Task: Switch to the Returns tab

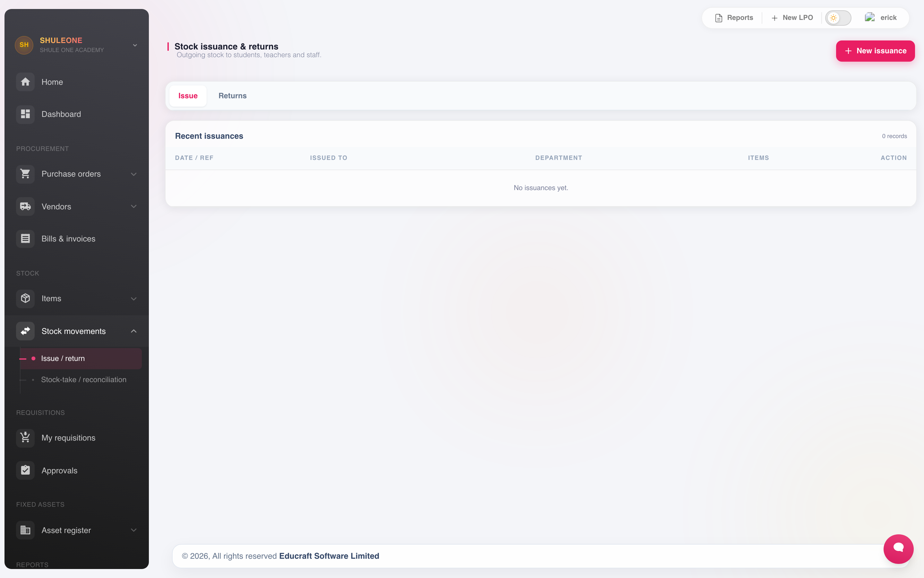Action: coord(233,96)
